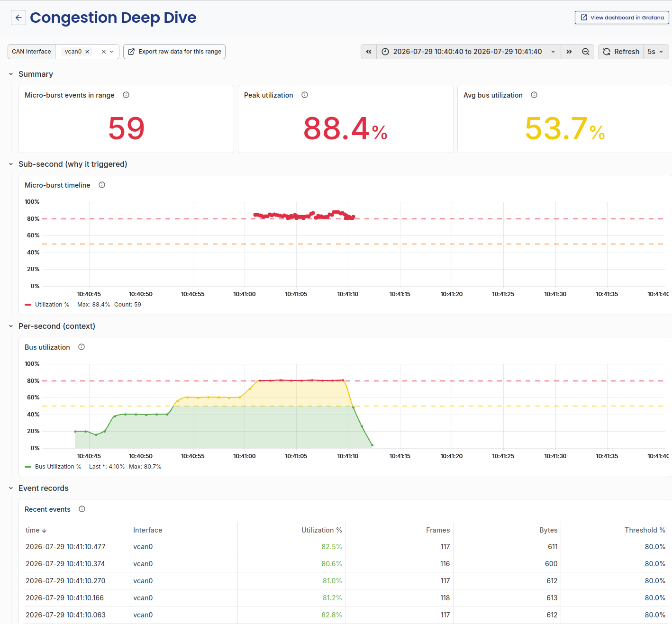Screen dimensions: 672x624
Task: Show info for Recent events table
Action: pyautogui.click(x=82, y=509)
